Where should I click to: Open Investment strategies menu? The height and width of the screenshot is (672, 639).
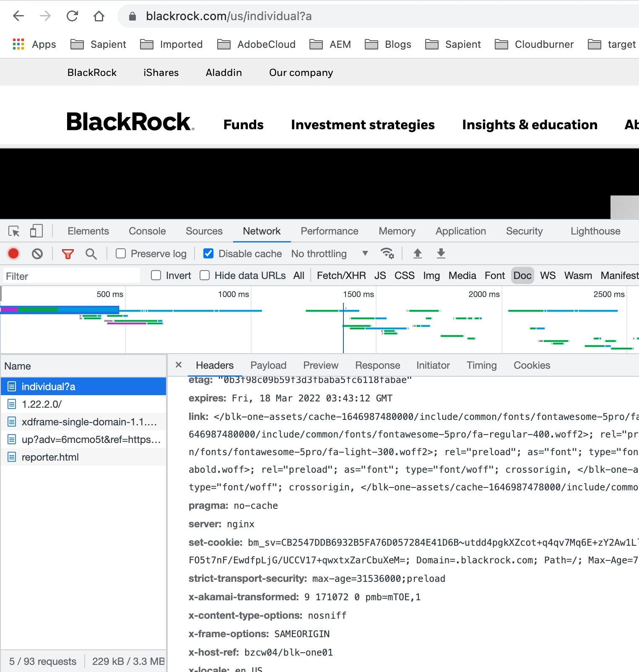(x=363, y=125)
